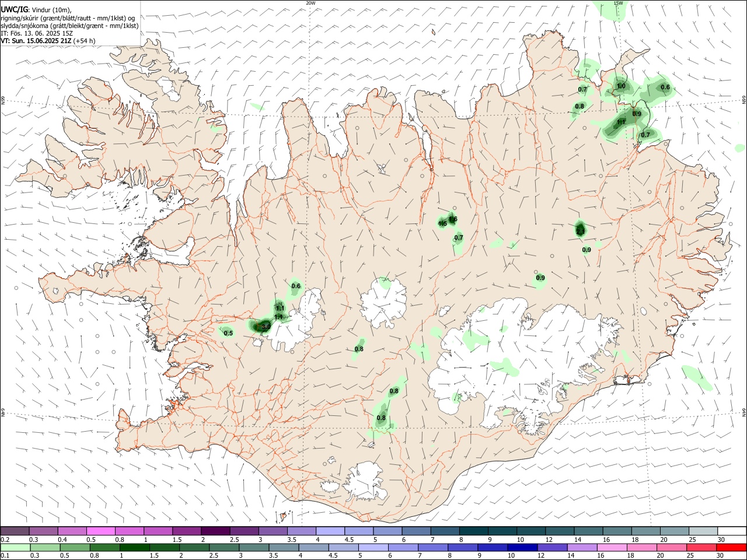Click the '20W' longitude label
Screen dimensions: 747x560
(310, 3)
